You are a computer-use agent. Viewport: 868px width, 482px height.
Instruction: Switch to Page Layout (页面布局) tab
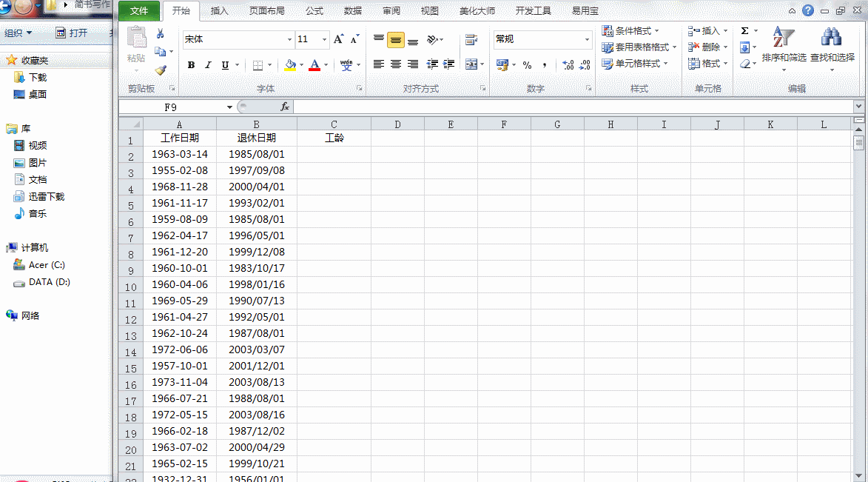click(267, 10)
